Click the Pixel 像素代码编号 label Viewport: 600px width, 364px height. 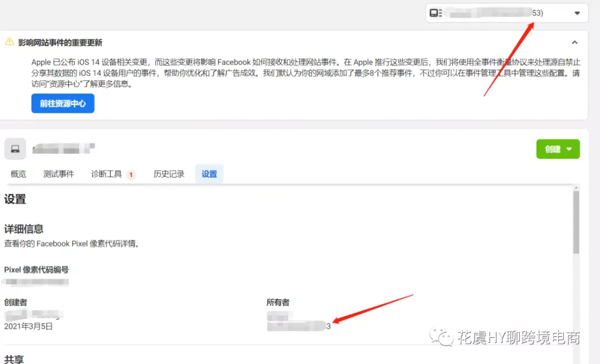pos(36,270)
